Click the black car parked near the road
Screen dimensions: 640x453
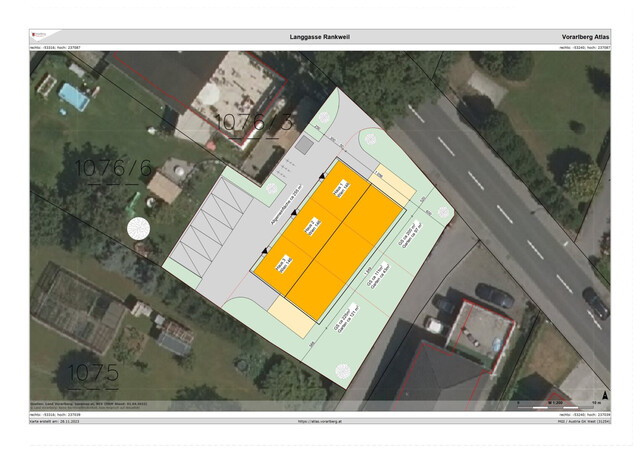[x=494, y=295]
